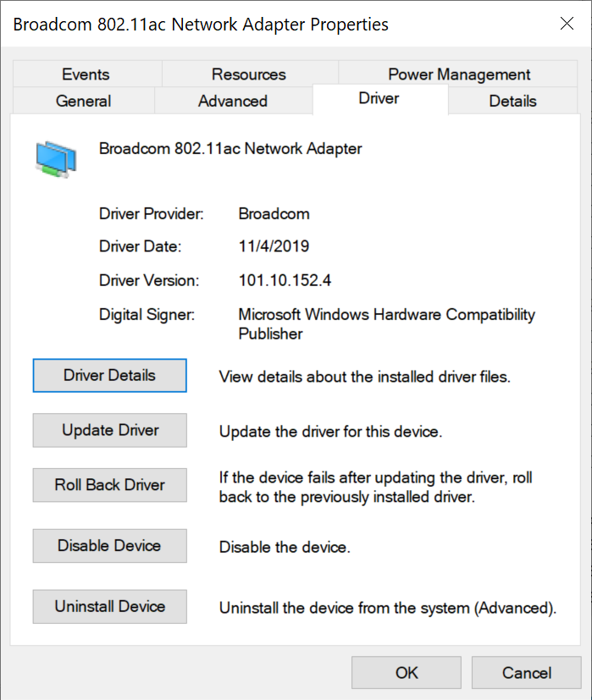
Task: Click the Driver Details button
Action: point(109,376)
